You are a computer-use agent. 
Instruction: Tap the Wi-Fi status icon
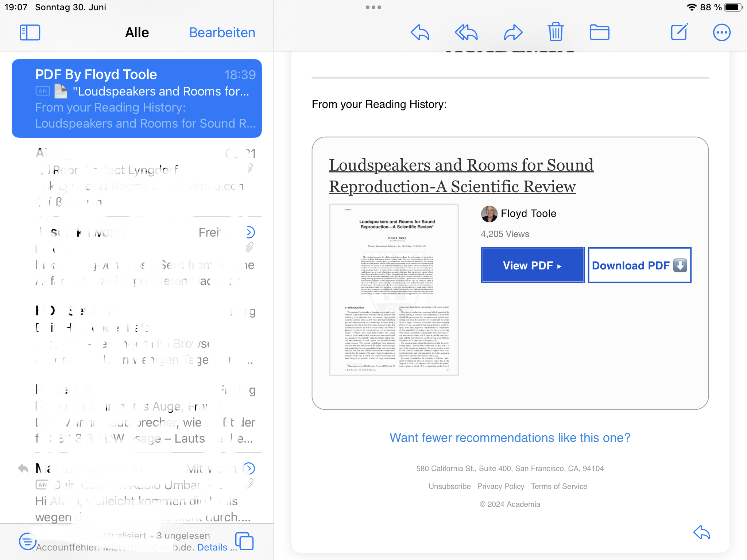(x=692, y=7)
